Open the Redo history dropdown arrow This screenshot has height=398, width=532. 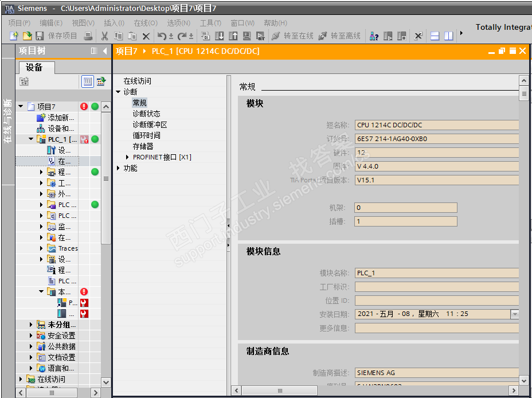point(191,36)
